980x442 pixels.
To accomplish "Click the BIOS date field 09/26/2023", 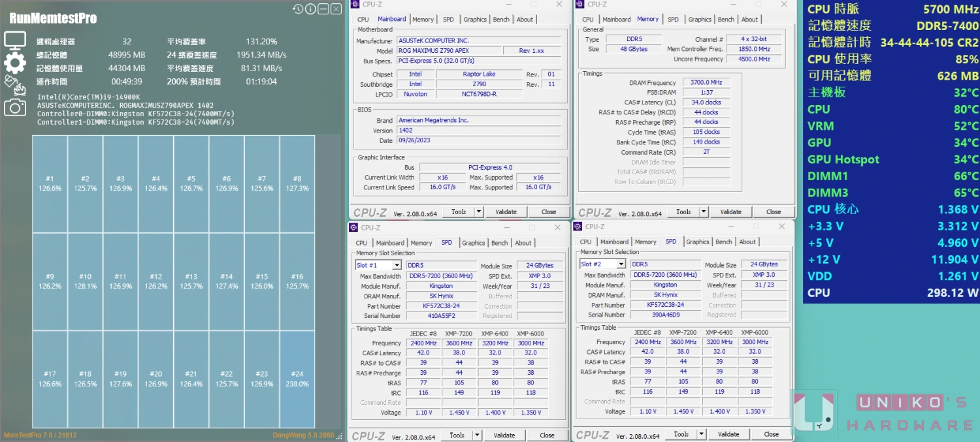I will click(x=479, y=140).
